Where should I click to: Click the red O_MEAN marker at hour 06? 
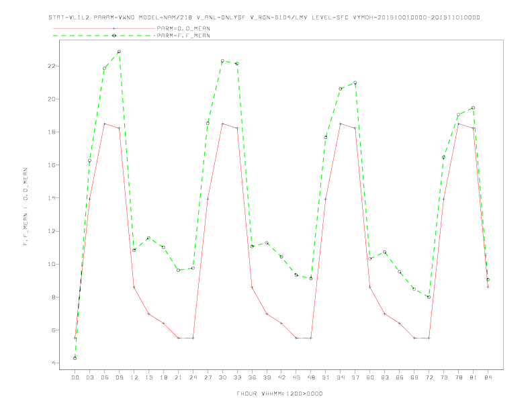tap(105, 124)
